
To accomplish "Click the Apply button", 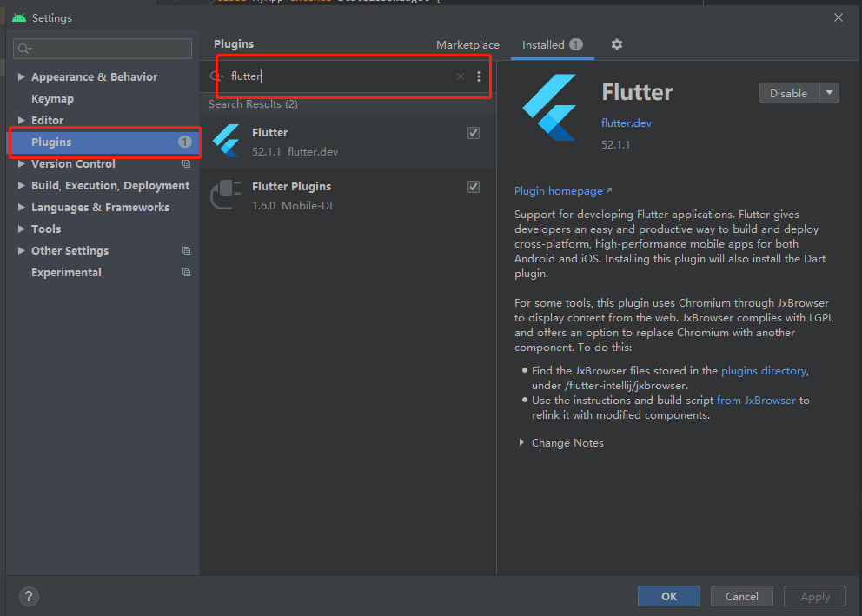I will (815, 596).
